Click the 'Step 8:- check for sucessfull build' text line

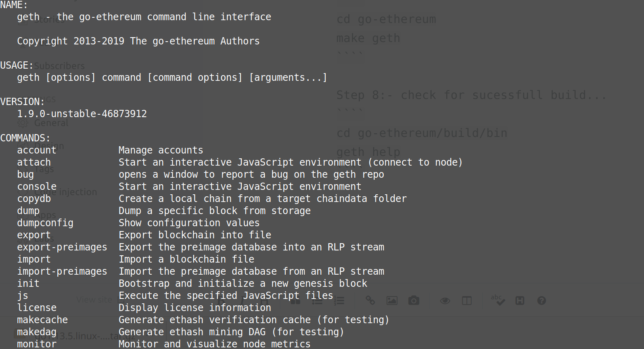(471, 95)
